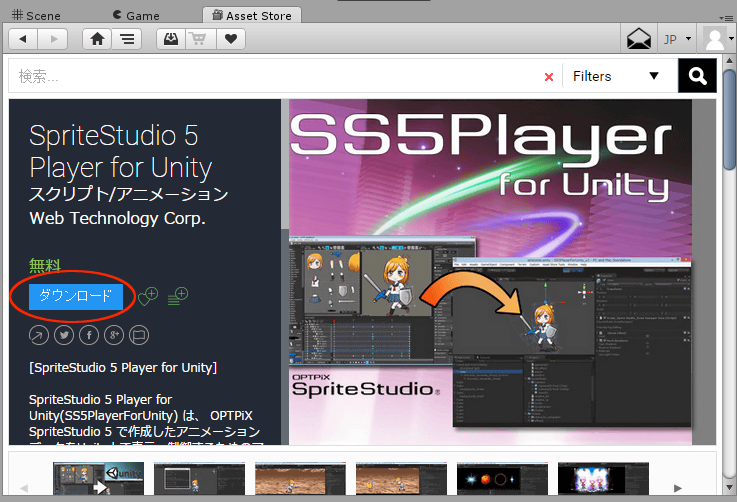Image resolution: width=737 pixels, height=502 pixels.
Task: Open the panel options menu icon at top right
Action: tap(726, 17)
